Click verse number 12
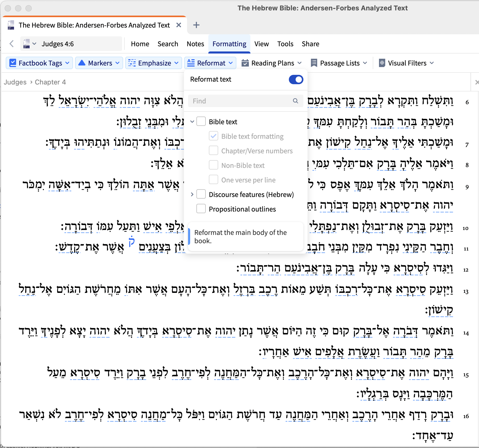This screenshot has width=479, height=448. click(466, 270)
